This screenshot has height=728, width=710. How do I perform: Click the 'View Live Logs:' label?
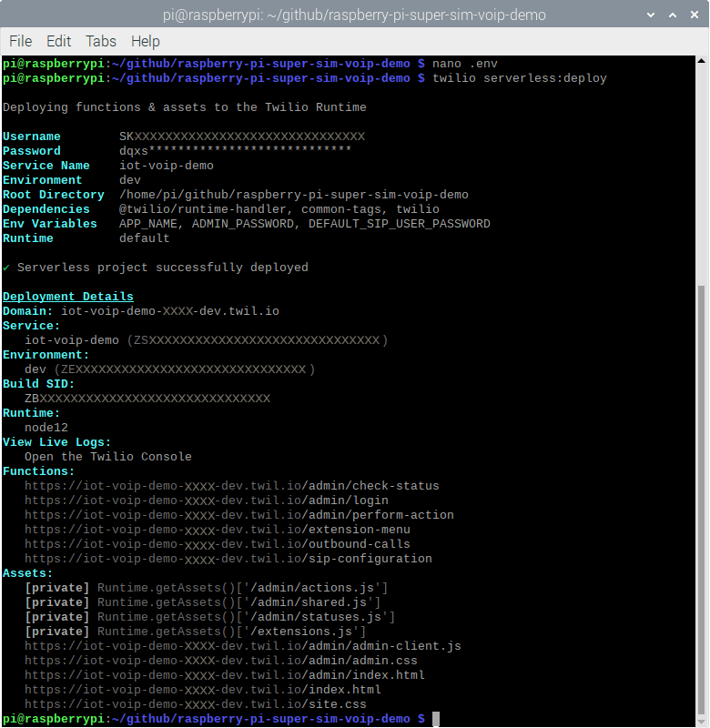point(56,442)
